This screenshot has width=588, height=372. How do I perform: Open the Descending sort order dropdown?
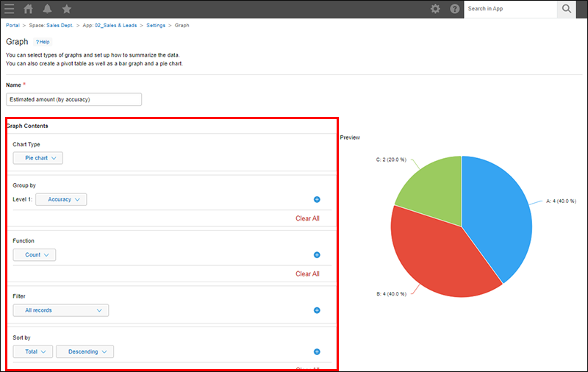85,352
